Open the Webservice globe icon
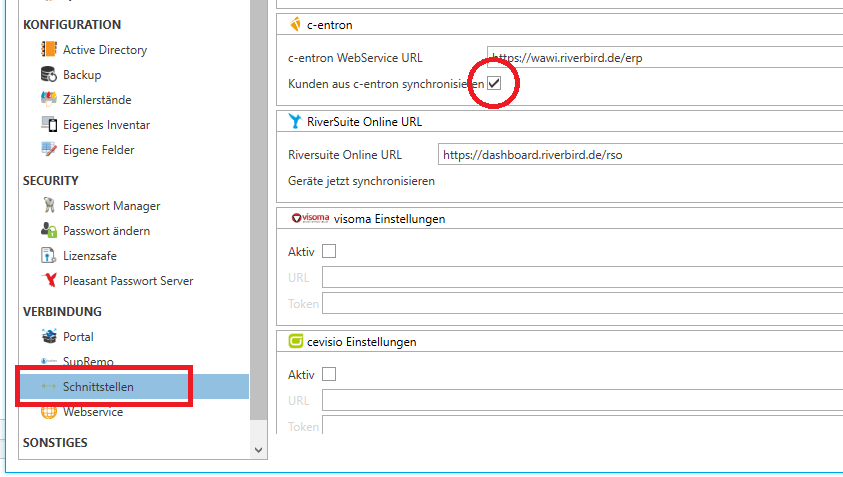The width and height of the screenshot is (843, 477). pos(49,412)
